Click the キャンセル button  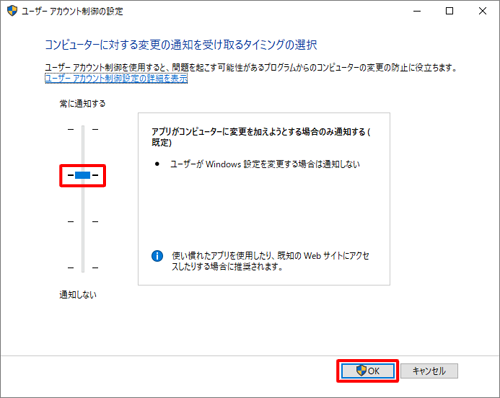click(x=429, y=371)
